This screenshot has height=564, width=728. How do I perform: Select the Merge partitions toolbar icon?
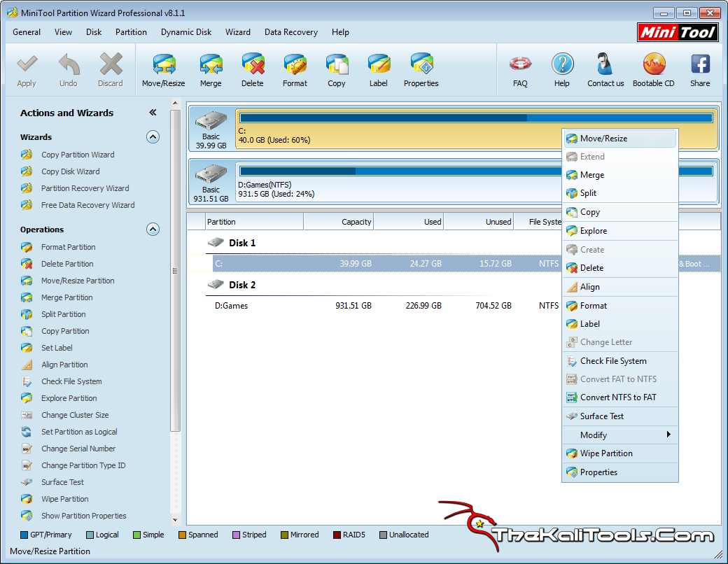211,69
